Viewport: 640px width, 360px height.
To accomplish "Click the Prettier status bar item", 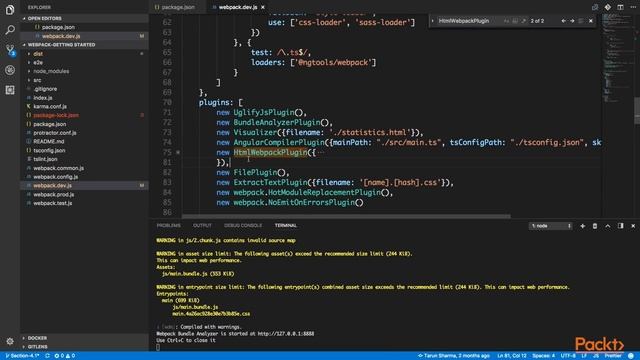I will (x=613, y=356).
